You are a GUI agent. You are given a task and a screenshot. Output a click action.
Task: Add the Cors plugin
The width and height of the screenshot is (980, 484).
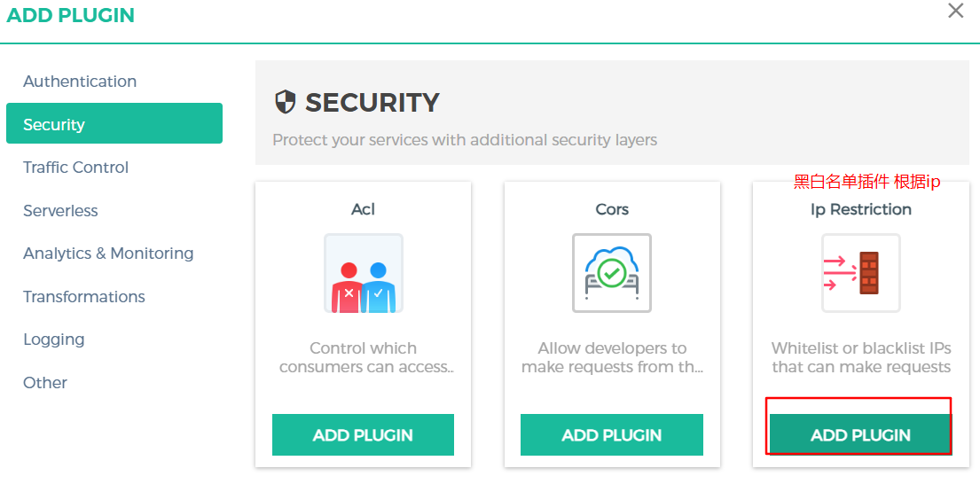coord(612,435)
